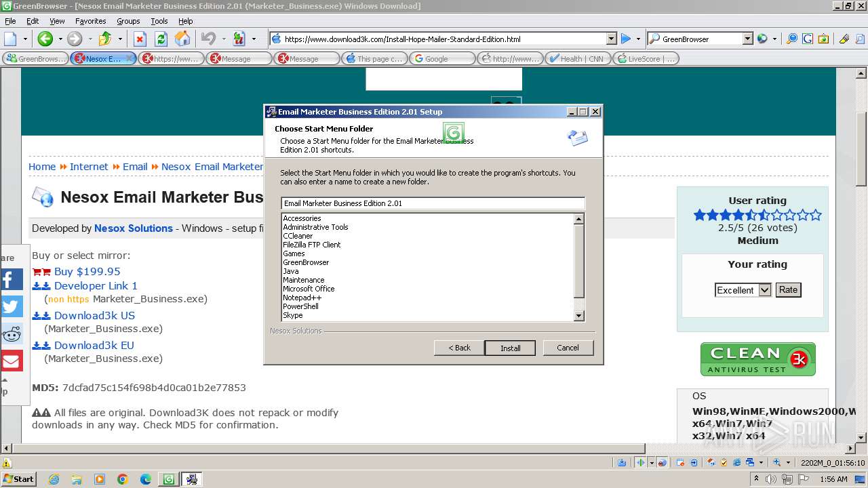Open the search engine globe dropdown arrow
The image size is (868, 488).
[774, 39]
